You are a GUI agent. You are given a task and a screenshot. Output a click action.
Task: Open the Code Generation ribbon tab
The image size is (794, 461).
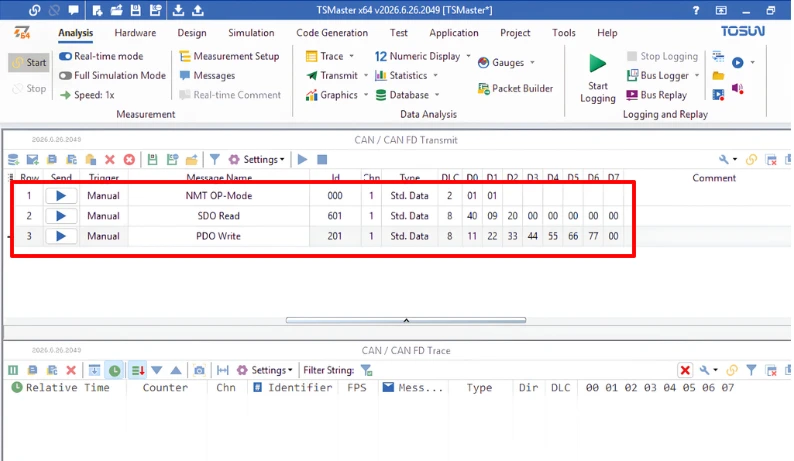tap(332, 33)
